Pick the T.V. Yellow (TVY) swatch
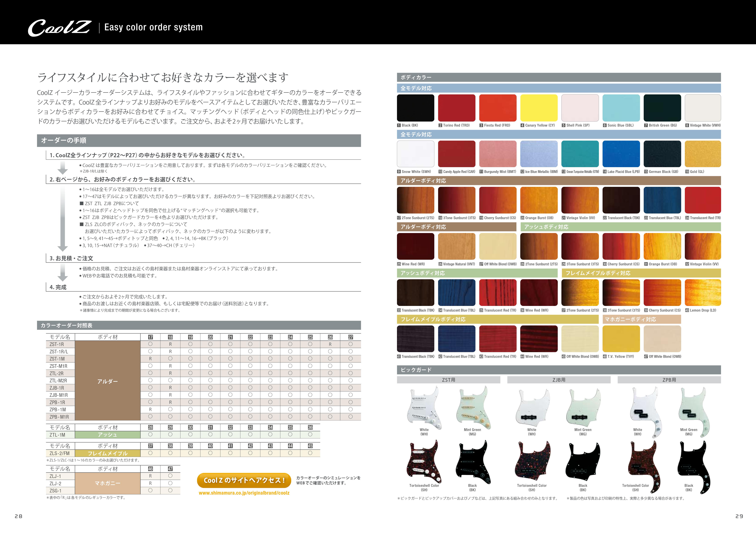This screenshot has width=756, height=535. point(621,339)
